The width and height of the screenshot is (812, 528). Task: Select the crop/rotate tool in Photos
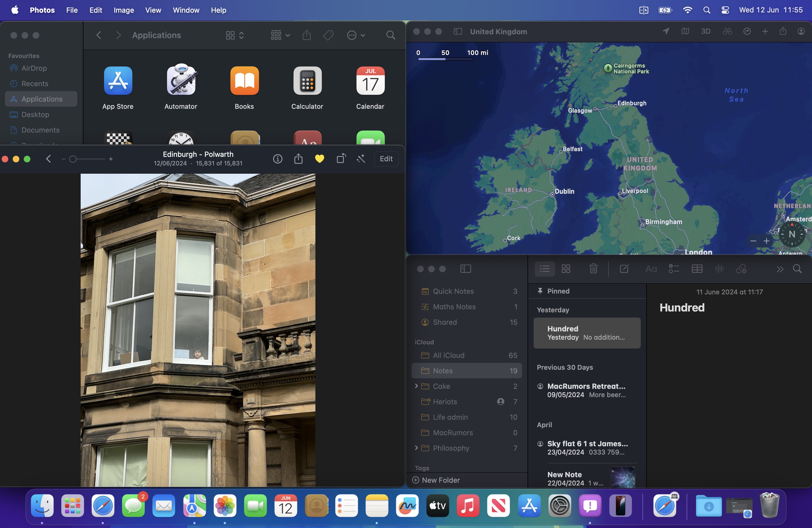pos(340,158)
